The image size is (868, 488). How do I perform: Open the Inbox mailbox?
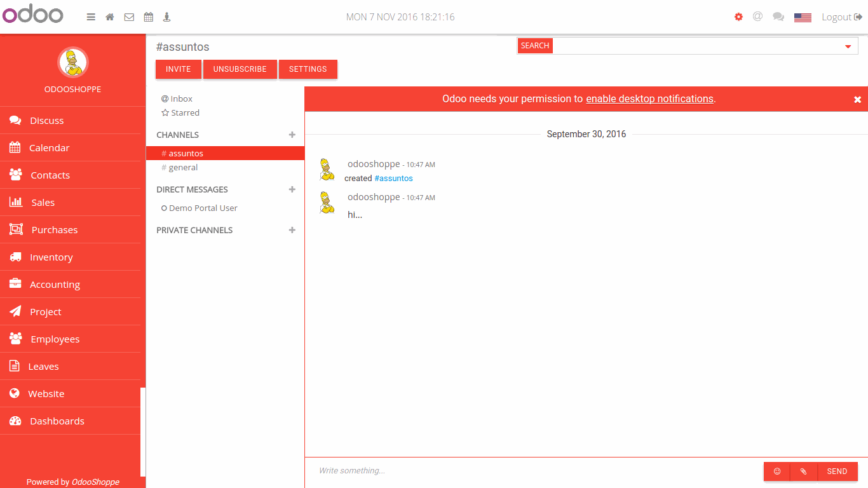pos(177,98)
